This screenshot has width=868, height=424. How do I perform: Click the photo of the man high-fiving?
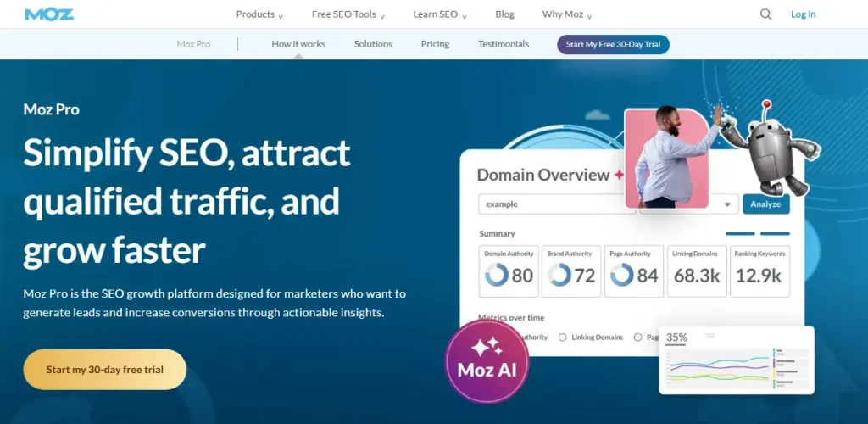[x=667, y=159]
